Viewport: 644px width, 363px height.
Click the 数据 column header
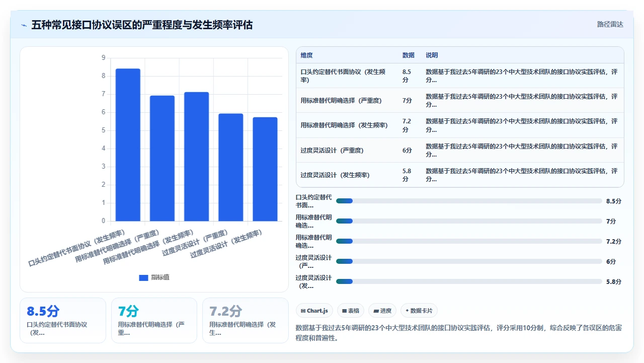coord(408,55)
